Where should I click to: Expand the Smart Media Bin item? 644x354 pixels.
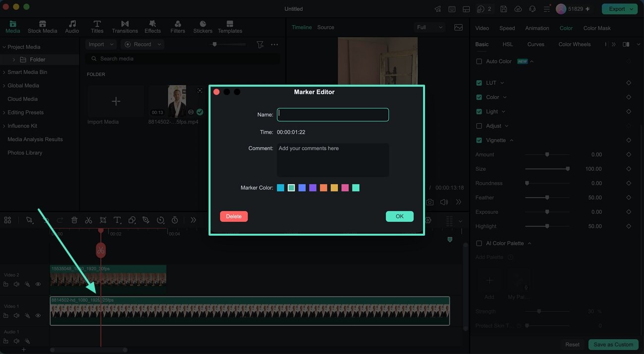click(x=4, y=72)
